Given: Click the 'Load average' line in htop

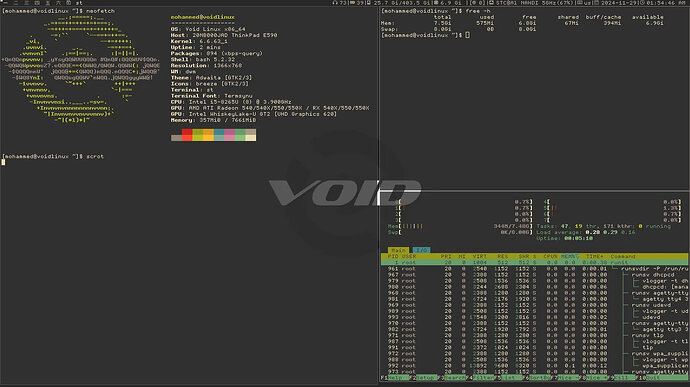Looking at the screenshot, I should (x=586, y=232).
